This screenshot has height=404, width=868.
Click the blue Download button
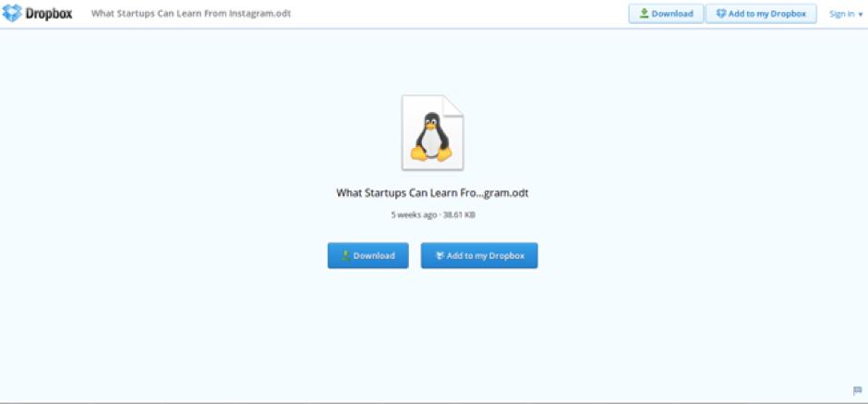[368, 255]
